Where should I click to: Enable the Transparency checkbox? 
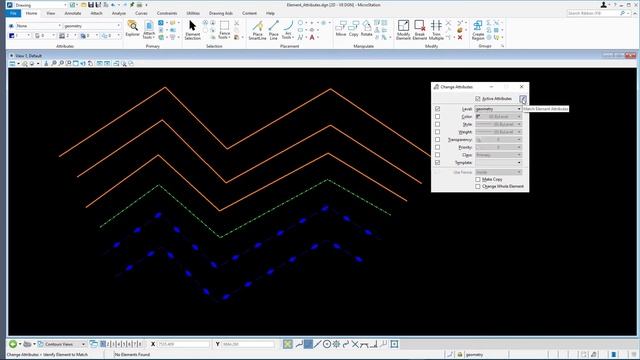[x=438, y=140]
